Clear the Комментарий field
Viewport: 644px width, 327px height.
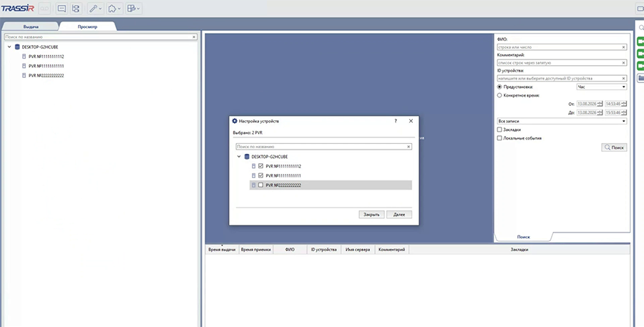pos(623,63)
